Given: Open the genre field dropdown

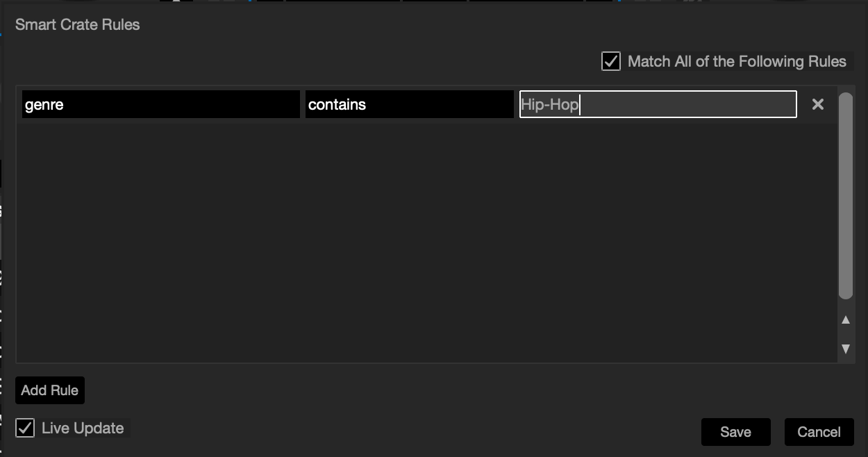Looking at the screenshot, I should [x=160, y=104].
